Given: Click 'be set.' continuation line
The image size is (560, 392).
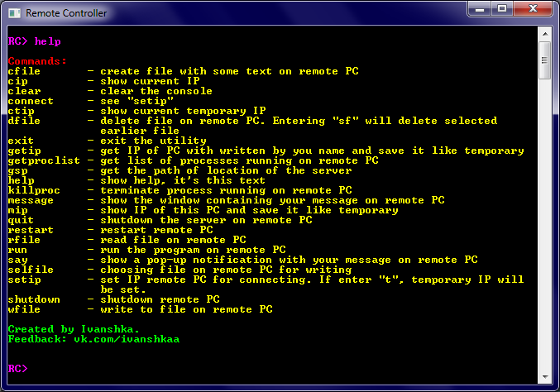Looking at the screenshot, I should click(x=123, y=289).
